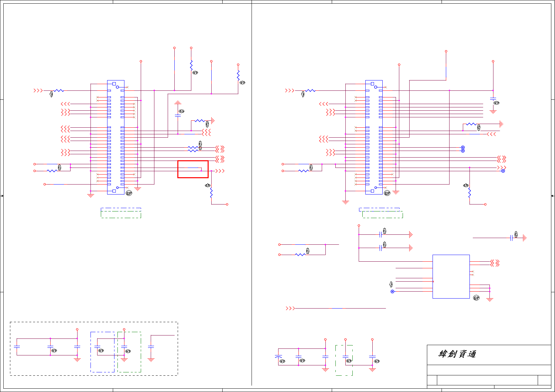Viewport: 555px width, 392px height.
Task: Click the left connector's blue body outline
Action: (116, 137)
